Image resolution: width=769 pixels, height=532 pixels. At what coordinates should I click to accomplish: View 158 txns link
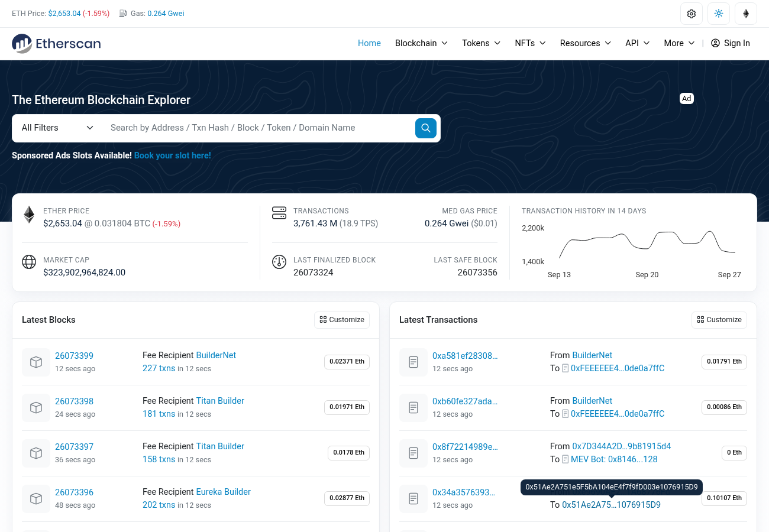coord(159,459)
